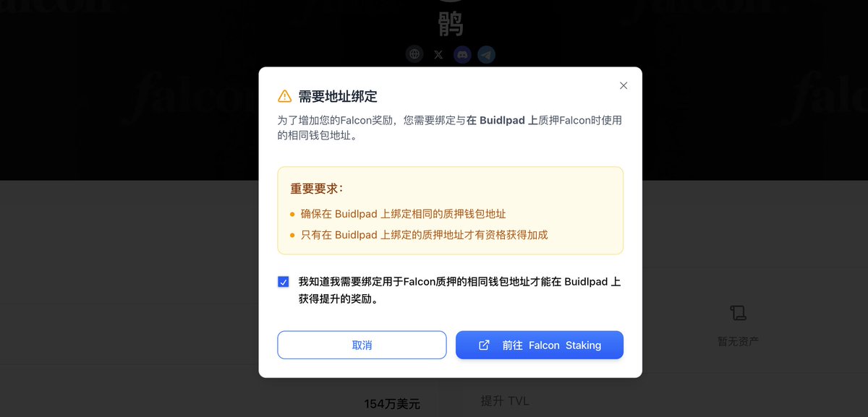Click the bullet 只有在 Buidlpad 上绑定的质押地址才有资格获得加成
The image size is (868, 417).
[x=424, y=235]
